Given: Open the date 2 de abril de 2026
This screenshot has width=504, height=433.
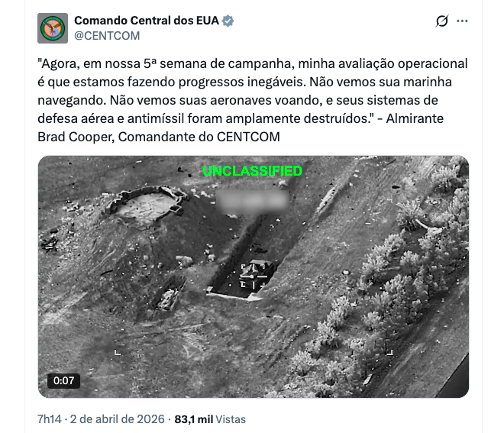Looking at the screenshot, I should 118,419.
